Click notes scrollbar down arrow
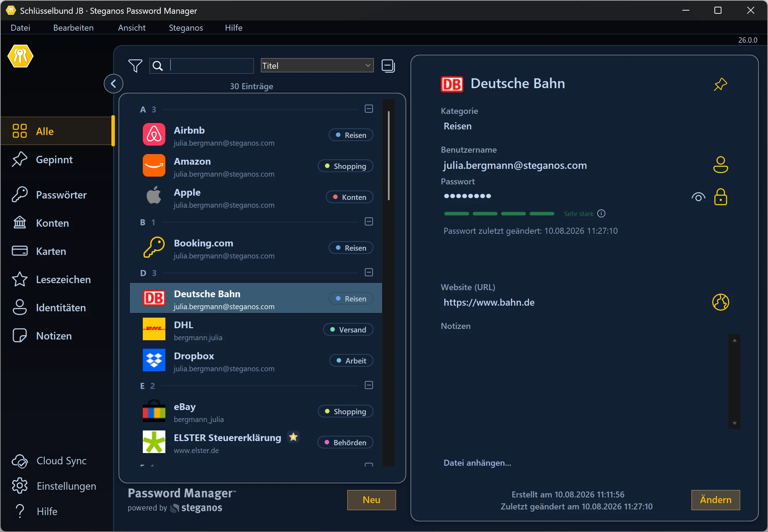 point(735,423)
